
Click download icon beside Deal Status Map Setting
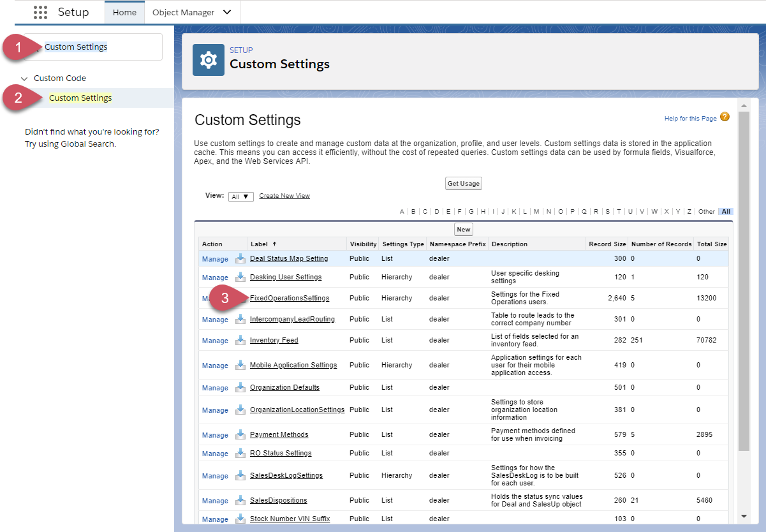pos(240,258)
